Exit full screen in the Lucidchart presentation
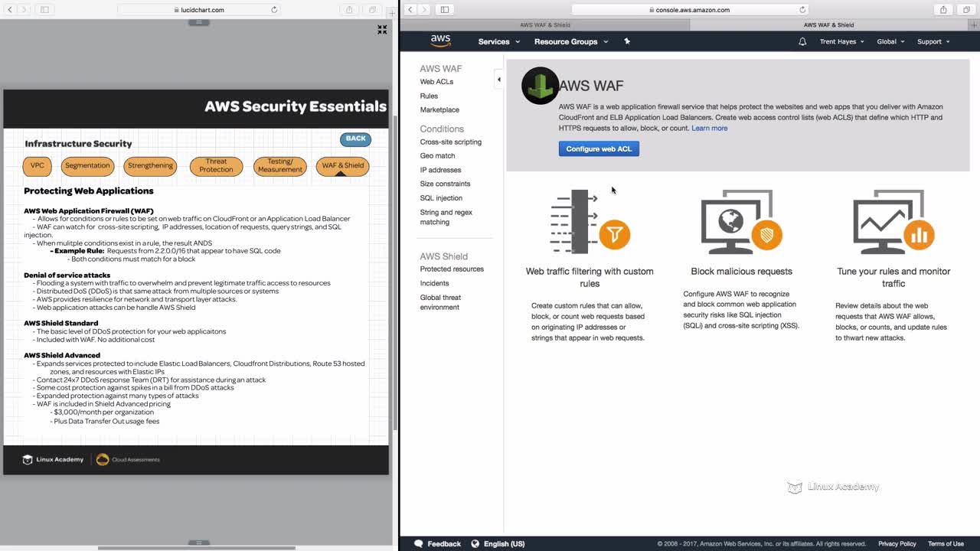Viewport: 980px width, 551px height. tap(382, 30)
